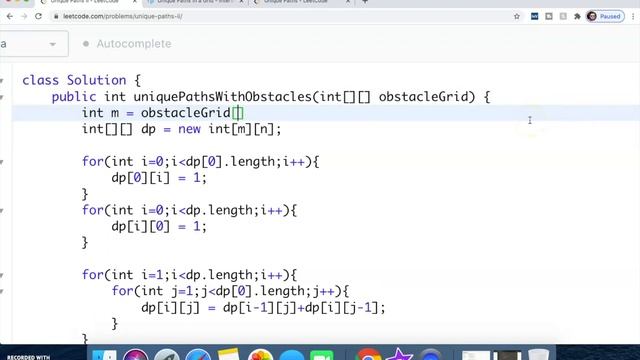Open Messages from the dock
Screen dimensions: 640x360
tap(292, 354)
